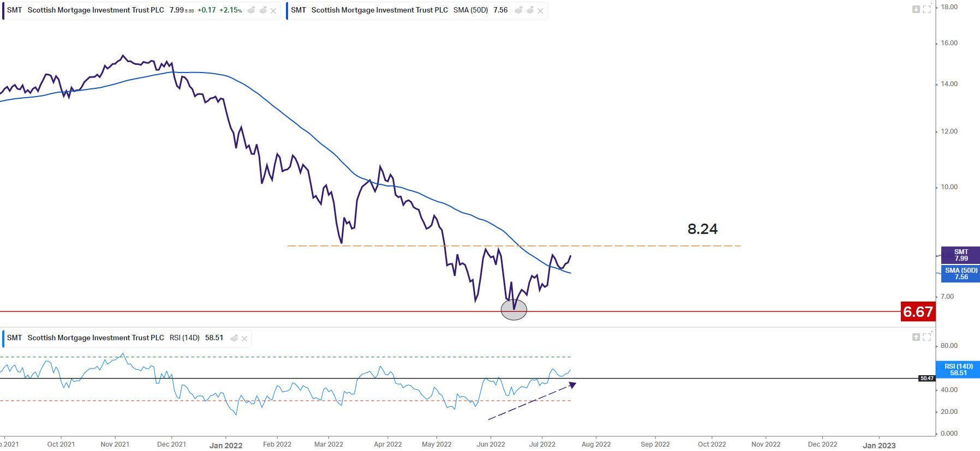Move the RSI pane up

coord(916,337)
